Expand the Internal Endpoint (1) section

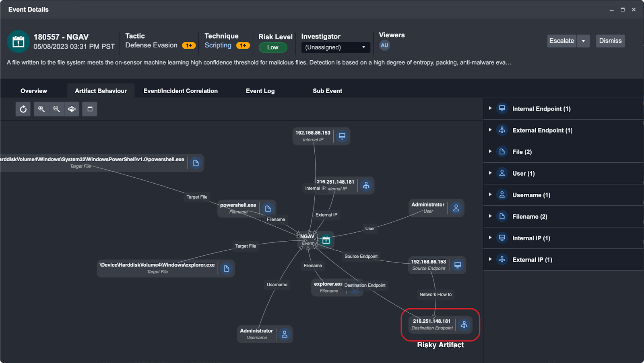coord(490,109)
